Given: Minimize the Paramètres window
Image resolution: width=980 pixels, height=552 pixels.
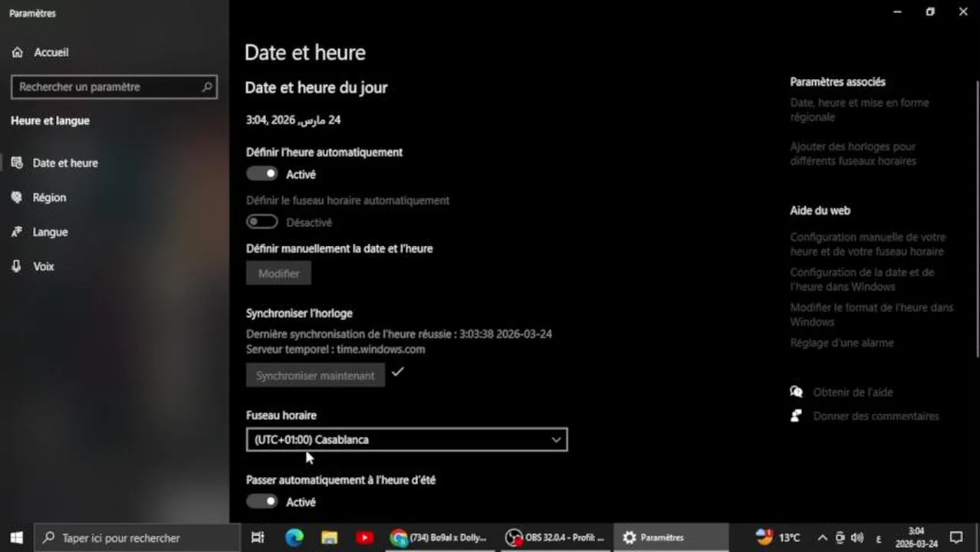Looking at the screenshot, I should click(896, 11).
